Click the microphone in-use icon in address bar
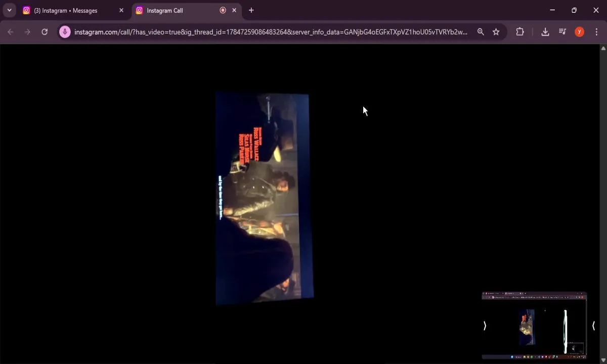607x364 pixels. click(65, 32)
